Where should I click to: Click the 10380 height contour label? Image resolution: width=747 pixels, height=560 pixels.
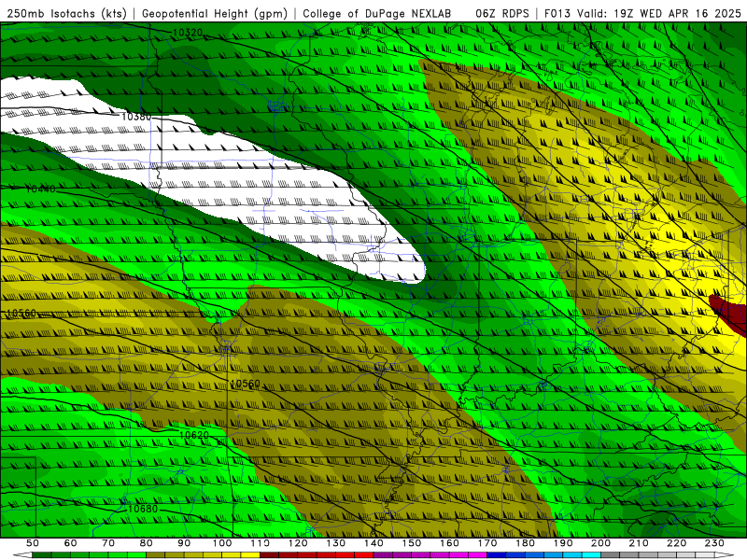136,117
